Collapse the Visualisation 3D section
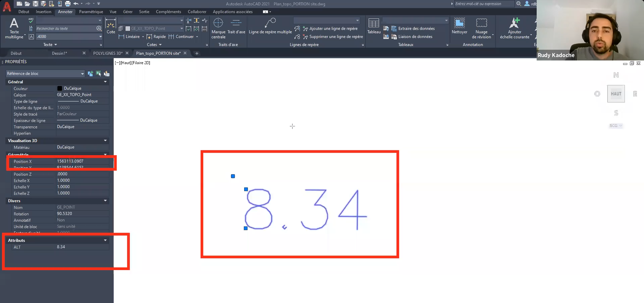The image size is (644, 303). [x=105, y=141]
